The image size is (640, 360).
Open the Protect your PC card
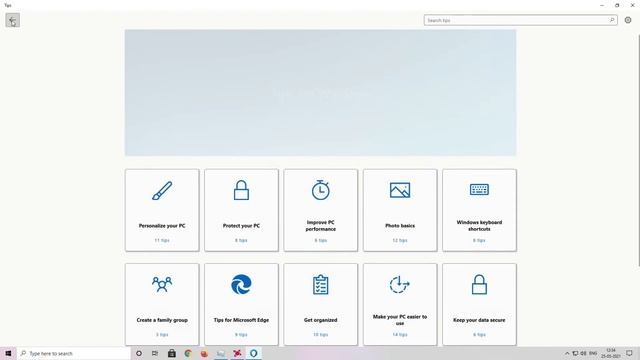(241, 210)
